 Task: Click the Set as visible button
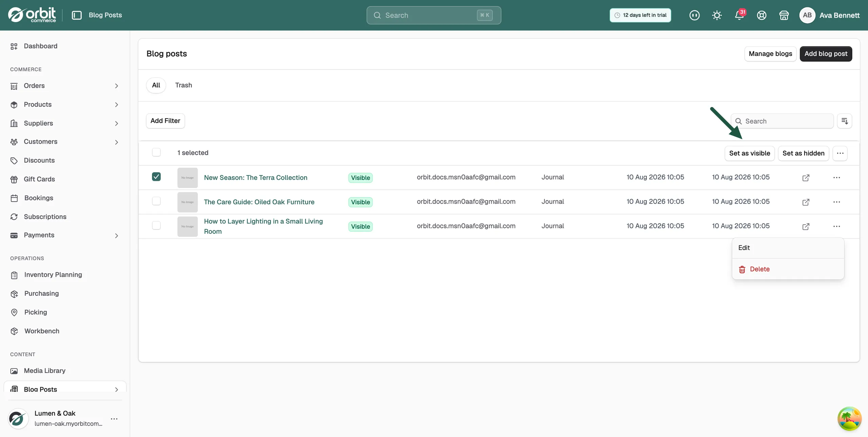(x=750, y=153)
